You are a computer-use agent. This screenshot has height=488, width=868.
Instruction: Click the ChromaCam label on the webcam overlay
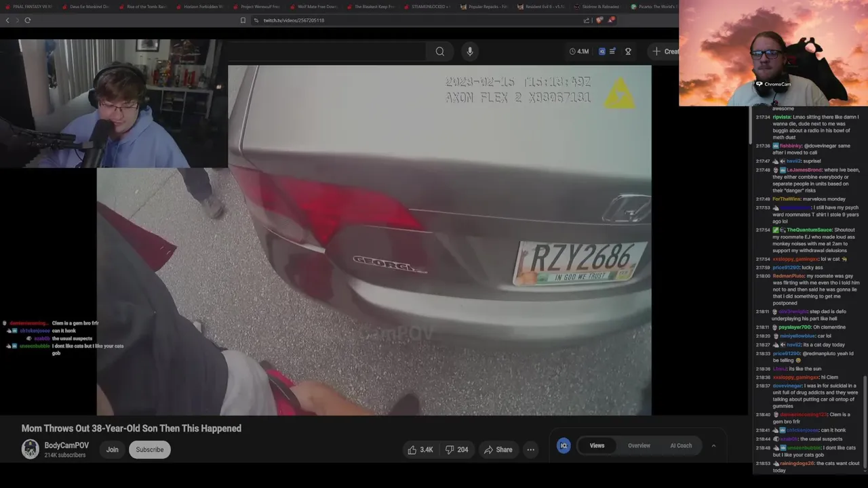pos(774,84)
